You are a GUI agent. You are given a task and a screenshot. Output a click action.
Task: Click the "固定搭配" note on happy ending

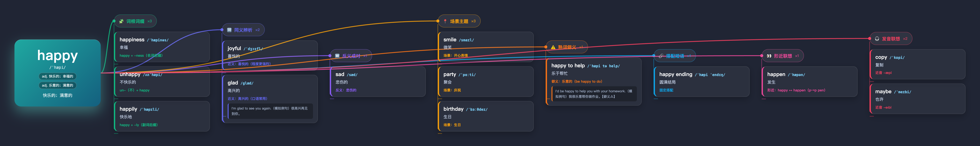pyautogui.click(x=666, y=90)
